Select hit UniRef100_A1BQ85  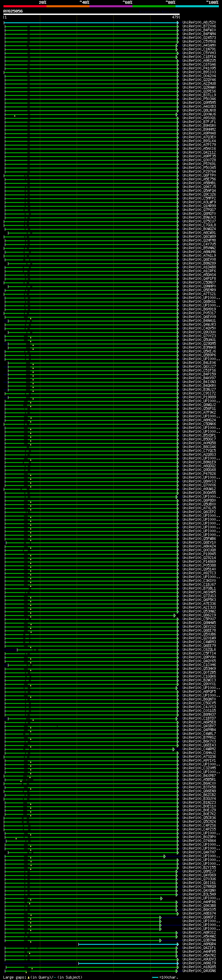199,967
